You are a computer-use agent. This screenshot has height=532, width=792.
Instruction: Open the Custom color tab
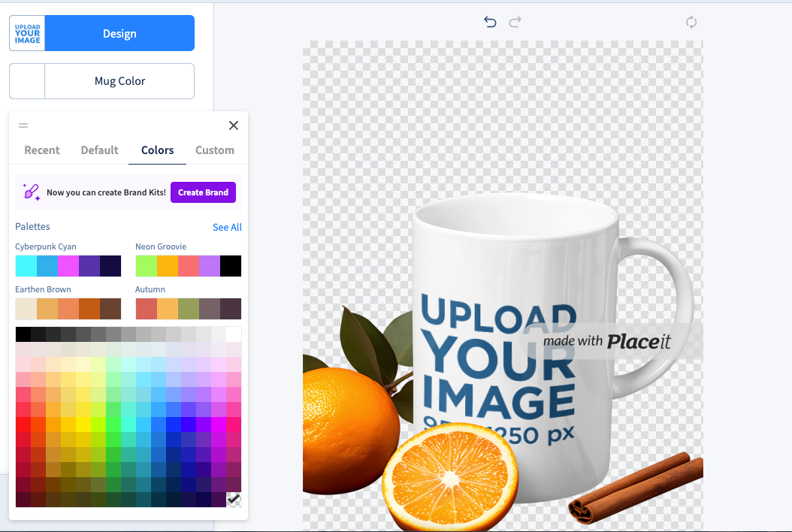click(x=215, y=150)
